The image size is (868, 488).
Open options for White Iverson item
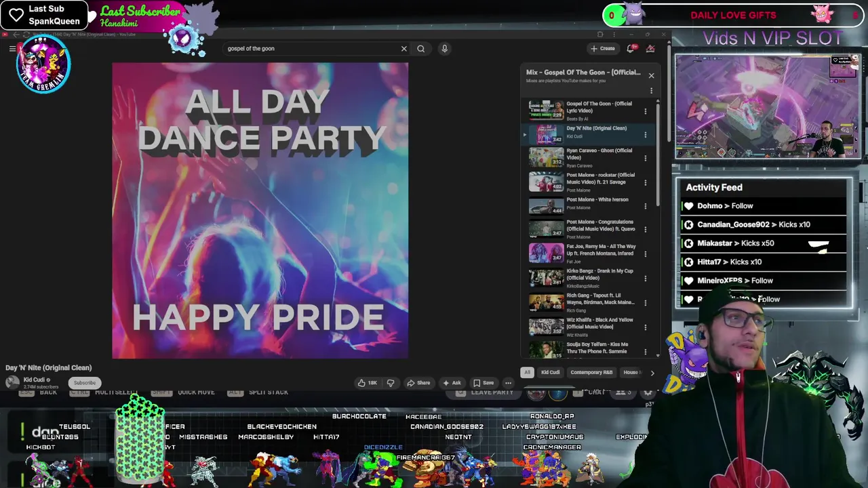646,206
